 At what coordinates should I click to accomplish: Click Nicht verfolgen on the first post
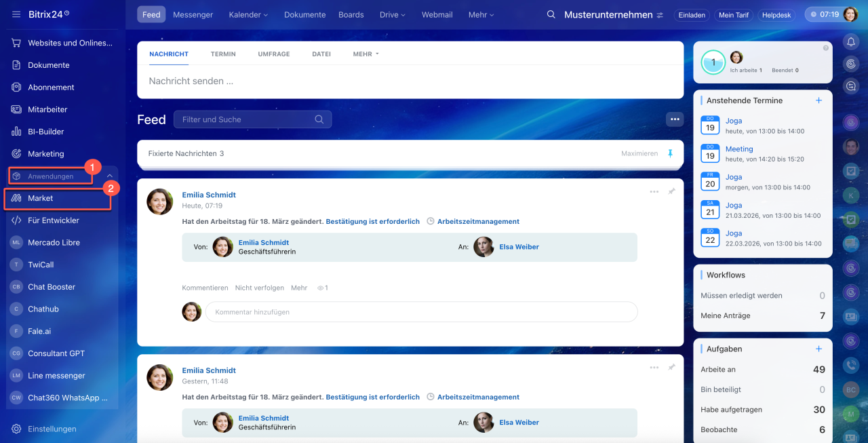259,288
